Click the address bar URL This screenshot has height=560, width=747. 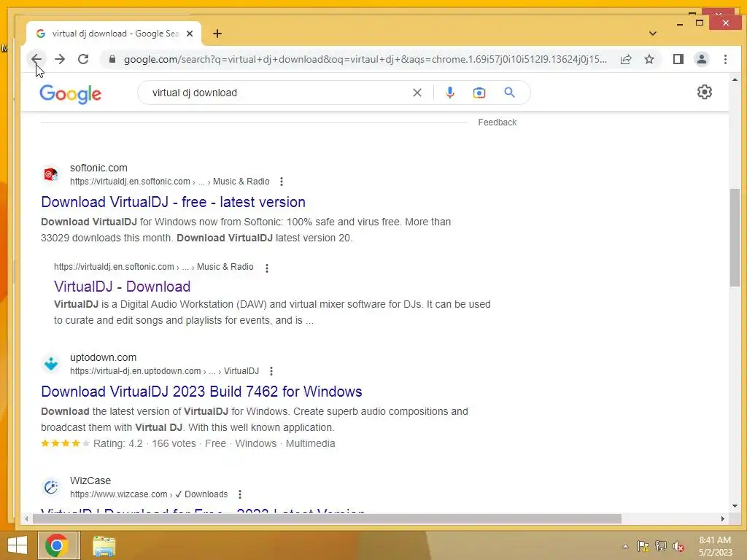365,59
